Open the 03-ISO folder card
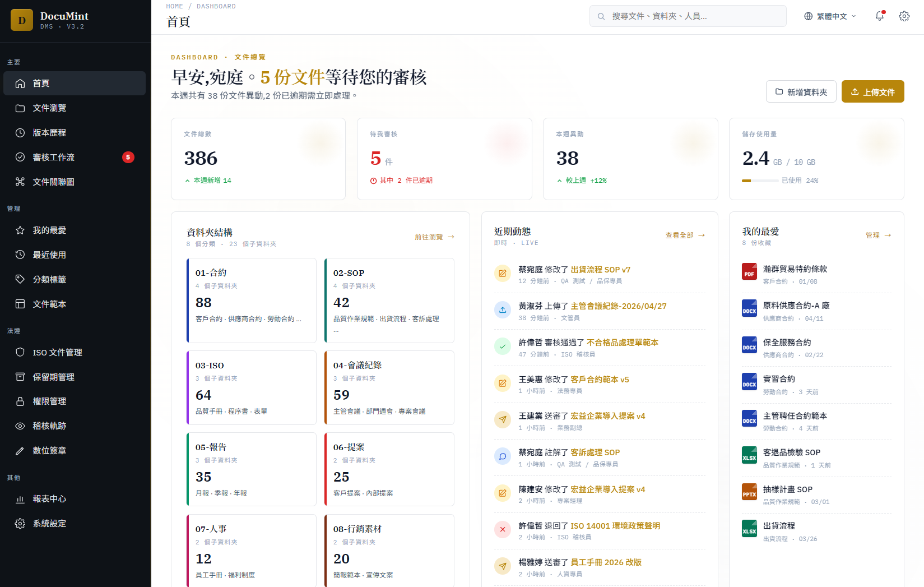The width and height of the screenshot is (924, 587). click(252, 388)
